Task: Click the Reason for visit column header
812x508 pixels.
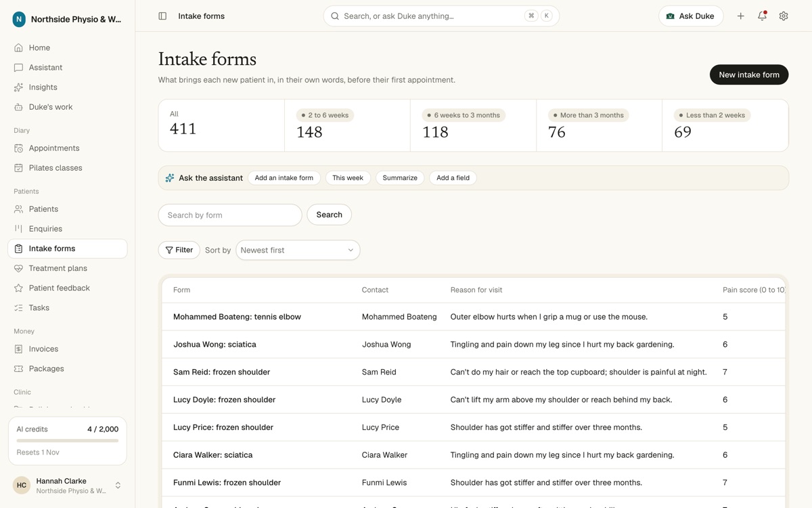Action: (x=476, y=290)
